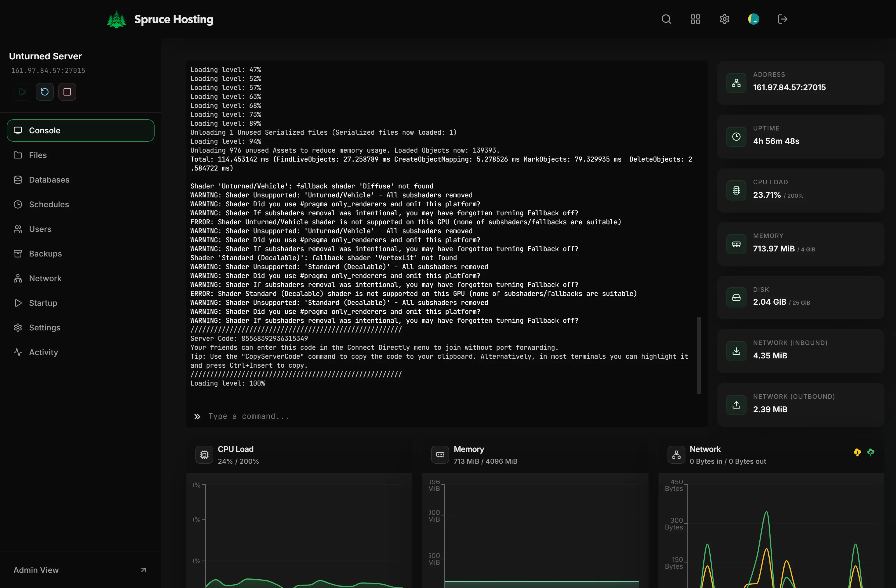The image size is (896, 588).
Task: Click the Memory chart icon
Action: point(440,455)
